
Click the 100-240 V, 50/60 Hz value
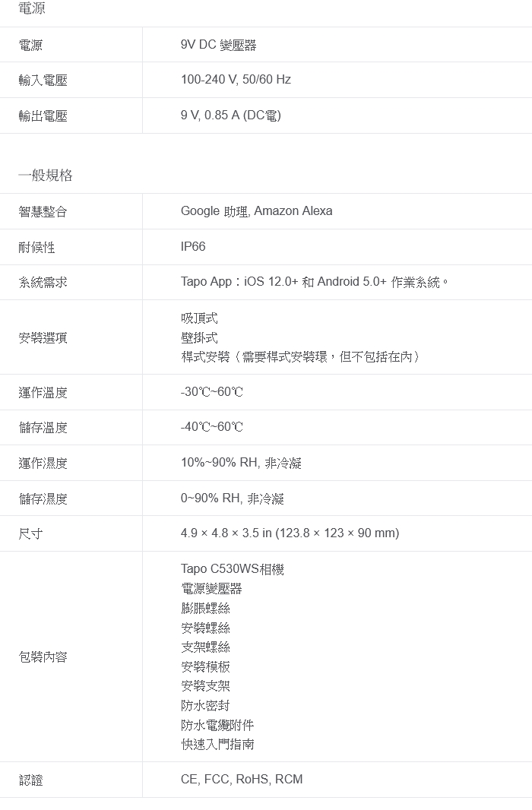point(236,80)
